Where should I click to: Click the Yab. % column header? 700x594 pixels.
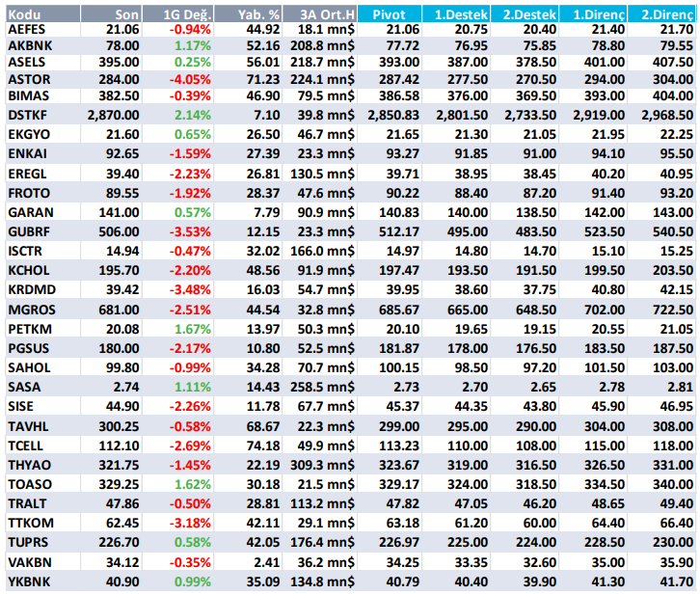pos(248,14)
